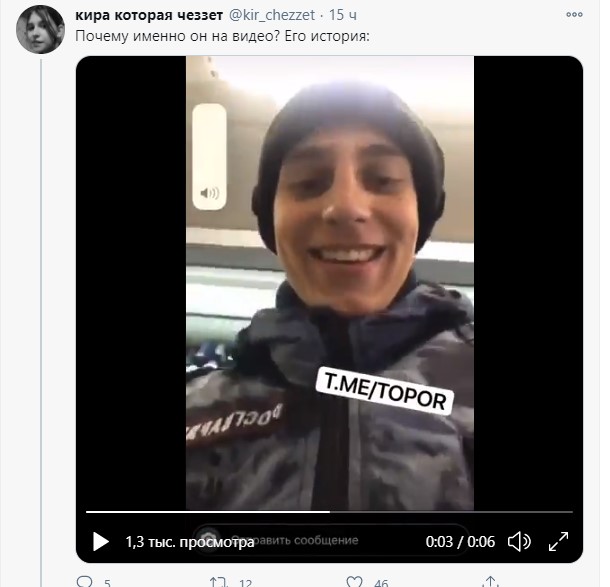Open the author's profile avatar

40,28
